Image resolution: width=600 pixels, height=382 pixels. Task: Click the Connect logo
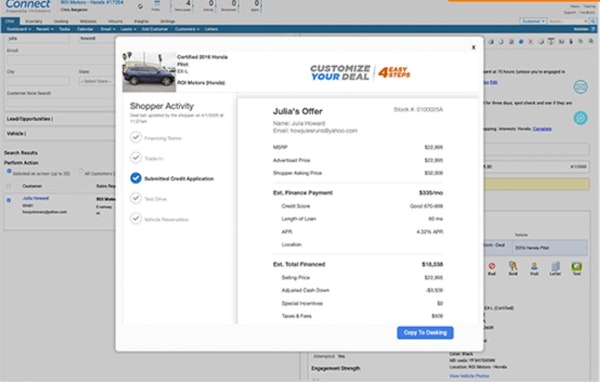[28, 5]
